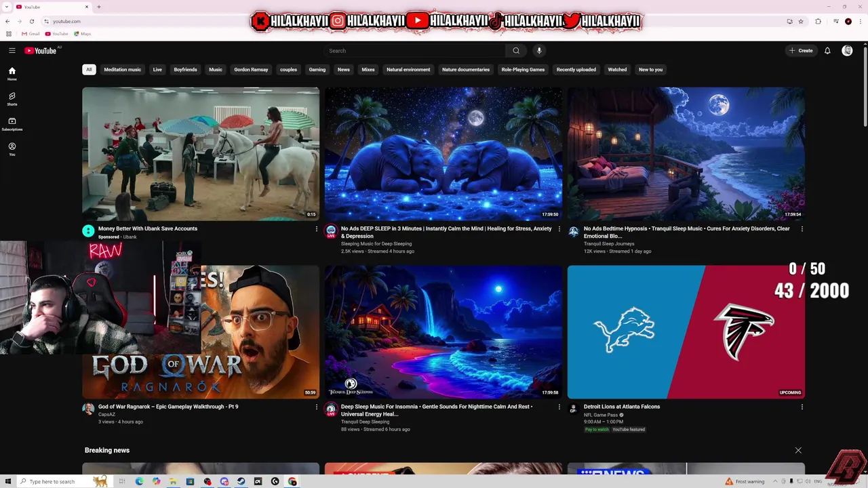Select the Role-Playing Games chip
Screen dimensions: 868x488
(523, 69)
